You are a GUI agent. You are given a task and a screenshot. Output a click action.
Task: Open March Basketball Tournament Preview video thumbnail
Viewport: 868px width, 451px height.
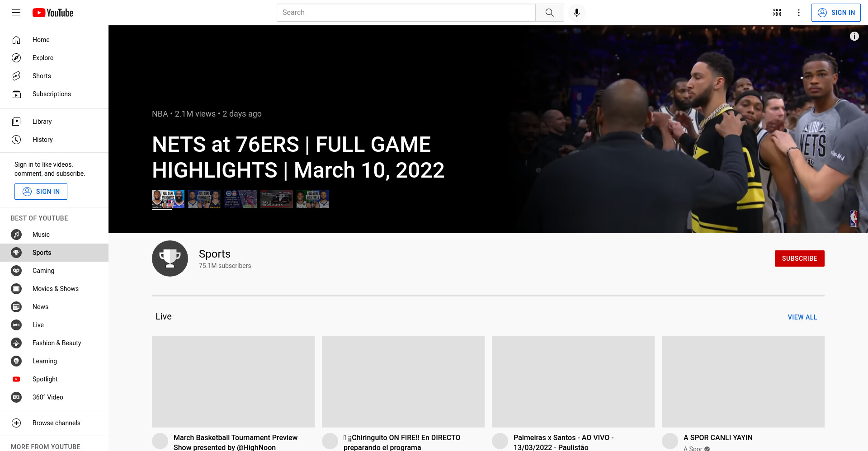pyautogui.click(x=233, y=382)
